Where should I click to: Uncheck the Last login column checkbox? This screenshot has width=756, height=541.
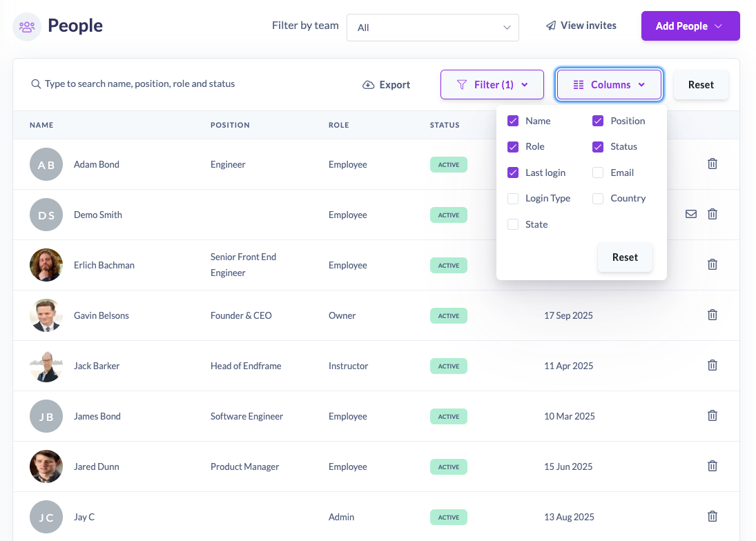[513, 173]
